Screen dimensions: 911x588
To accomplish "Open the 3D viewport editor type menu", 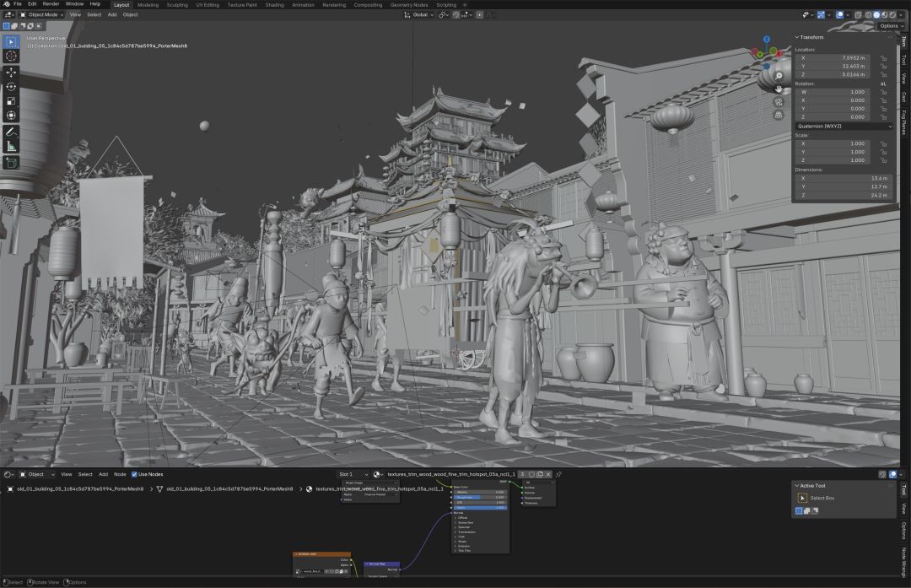I will point(9,15).
